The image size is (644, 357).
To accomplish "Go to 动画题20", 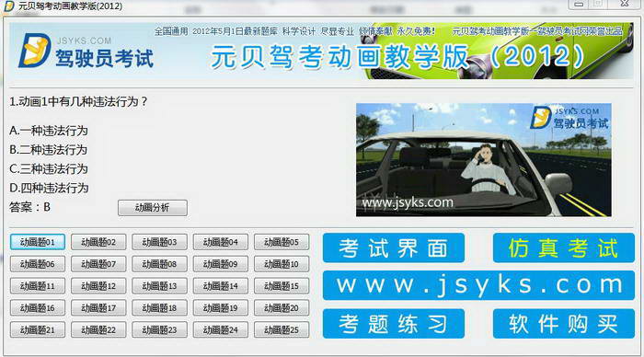I will [x=282, y=307].
